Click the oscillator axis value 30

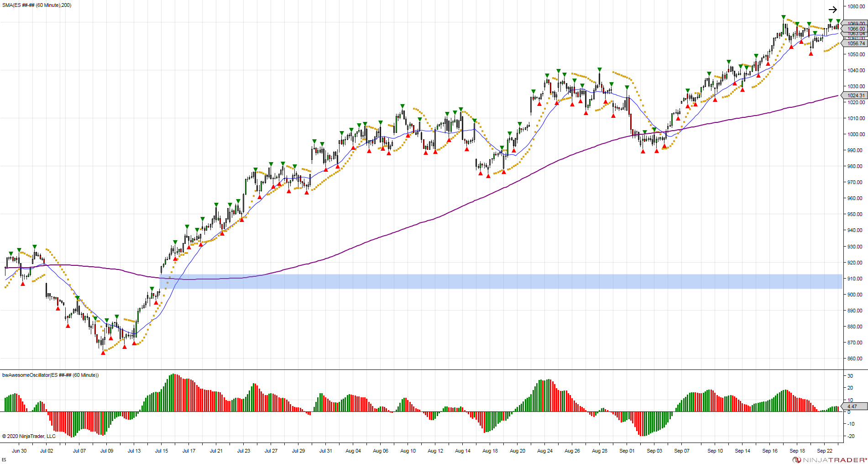pos(850,376)
